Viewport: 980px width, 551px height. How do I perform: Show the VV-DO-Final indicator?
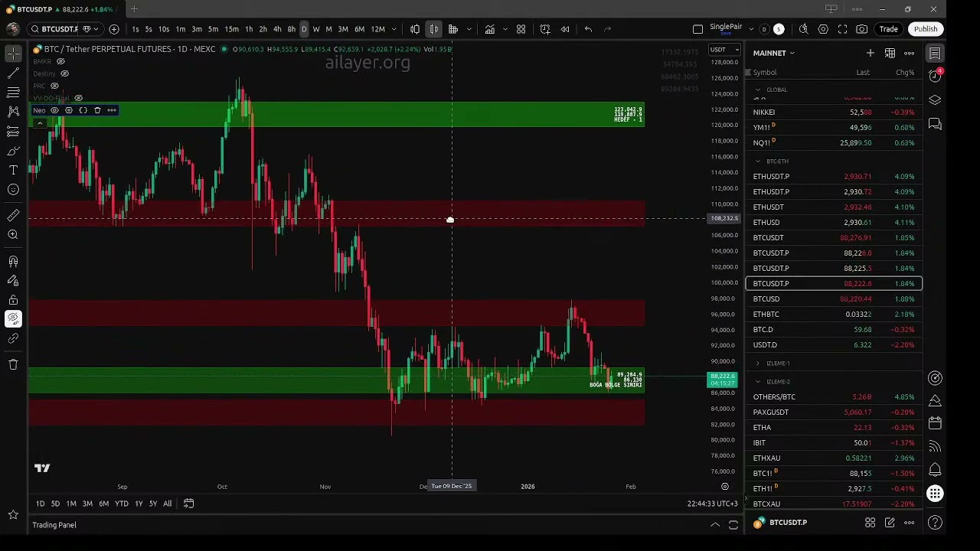[x=78, y=98]
